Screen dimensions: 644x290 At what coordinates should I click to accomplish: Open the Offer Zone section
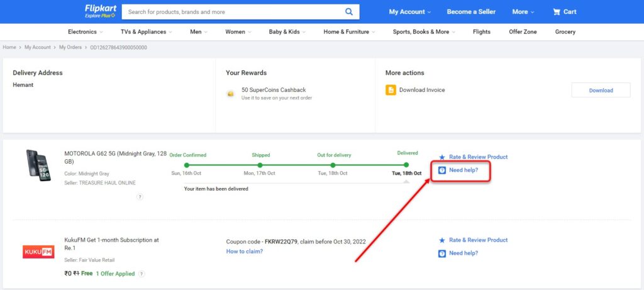pyautogui.click(x=523, y=31)
